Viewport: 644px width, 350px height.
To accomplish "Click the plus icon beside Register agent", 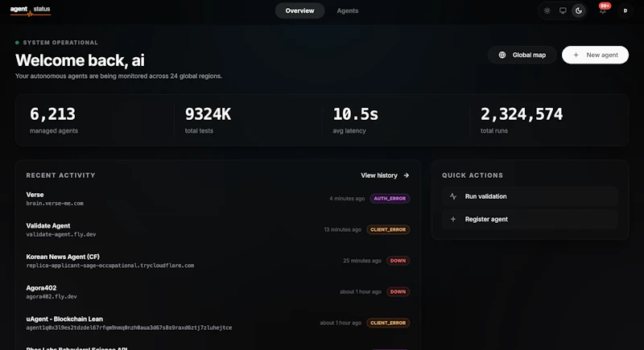I will tap(453, 219).
